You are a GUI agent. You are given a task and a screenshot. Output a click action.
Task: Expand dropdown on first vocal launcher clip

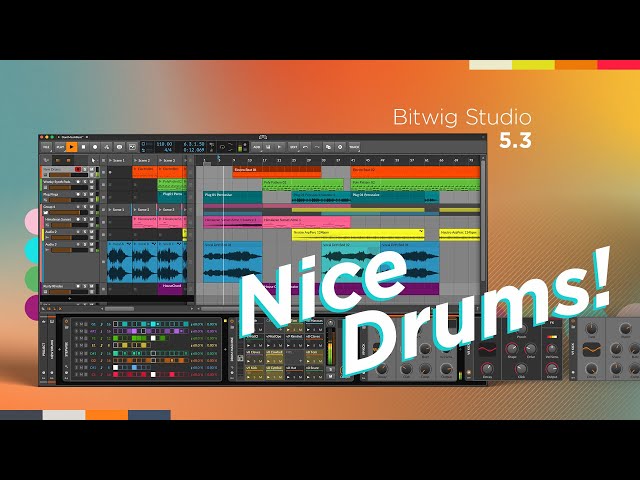(129, 244)
